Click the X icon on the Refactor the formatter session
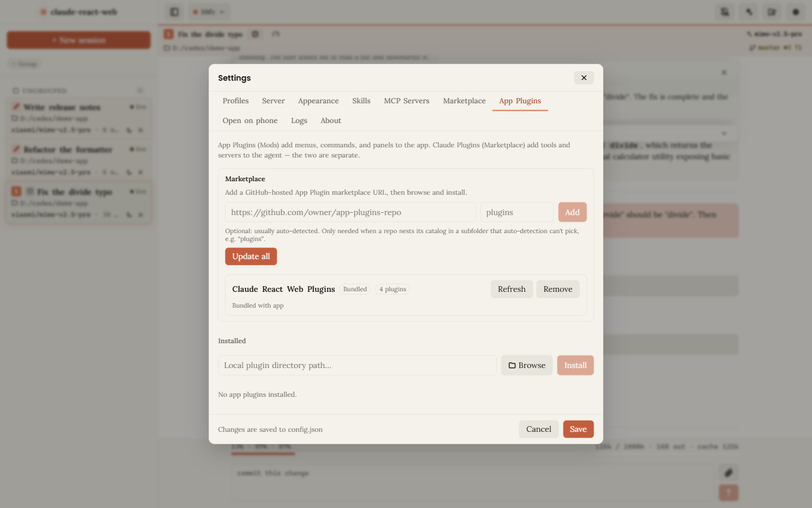 point(140,172)
